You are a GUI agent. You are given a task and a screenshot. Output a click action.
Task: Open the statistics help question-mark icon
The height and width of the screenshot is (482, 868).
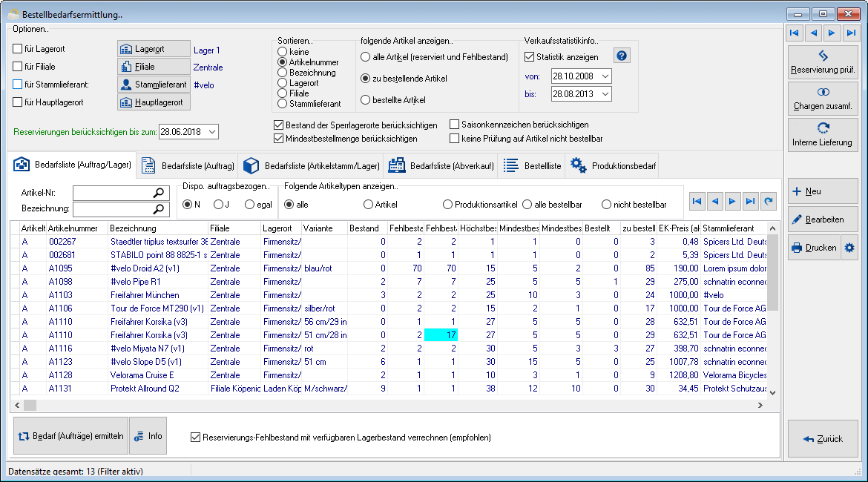tap(622, 56)
